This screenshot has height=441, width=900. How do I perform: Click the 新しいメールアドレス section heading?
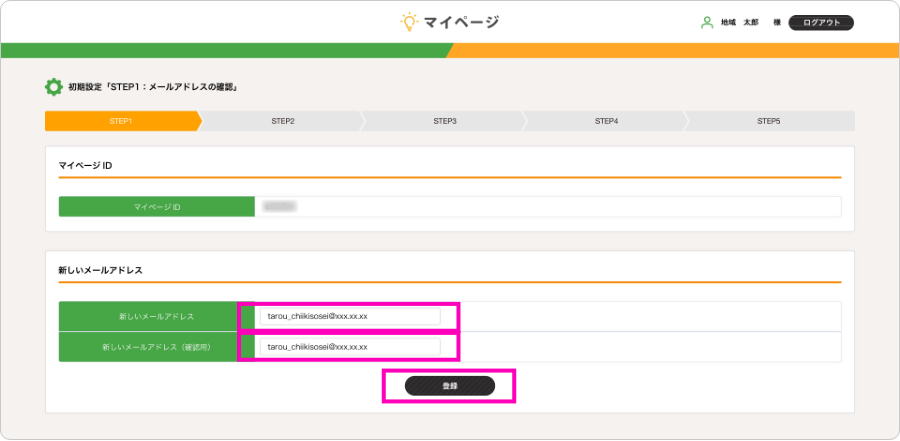click(x=101, y=270)
